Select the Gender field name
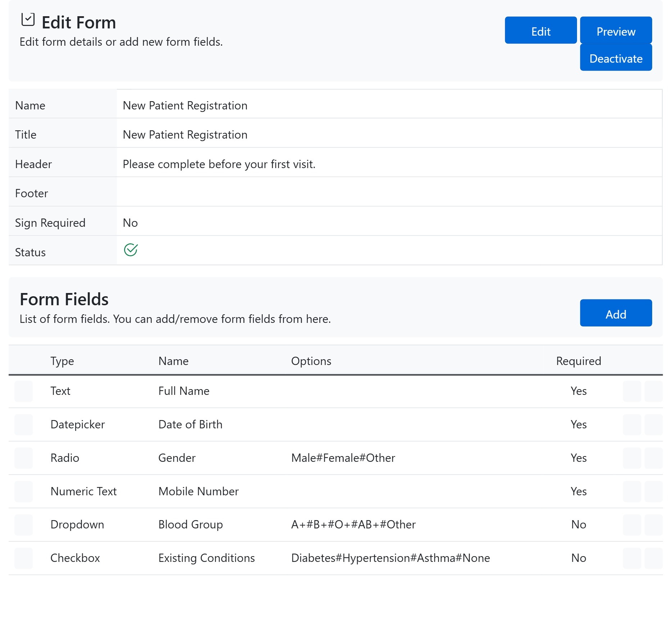 (177, 458)
